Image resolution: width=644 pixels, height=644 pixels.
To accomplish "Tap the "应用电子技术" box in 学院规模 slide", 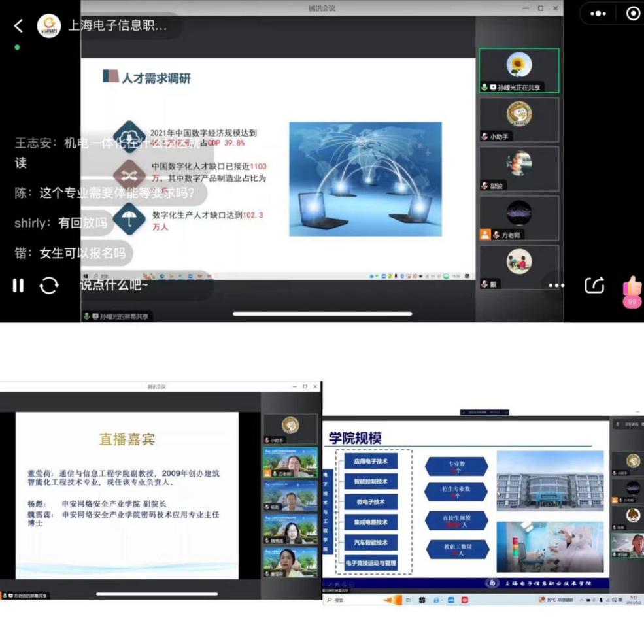I will click(x=371, y=461).
